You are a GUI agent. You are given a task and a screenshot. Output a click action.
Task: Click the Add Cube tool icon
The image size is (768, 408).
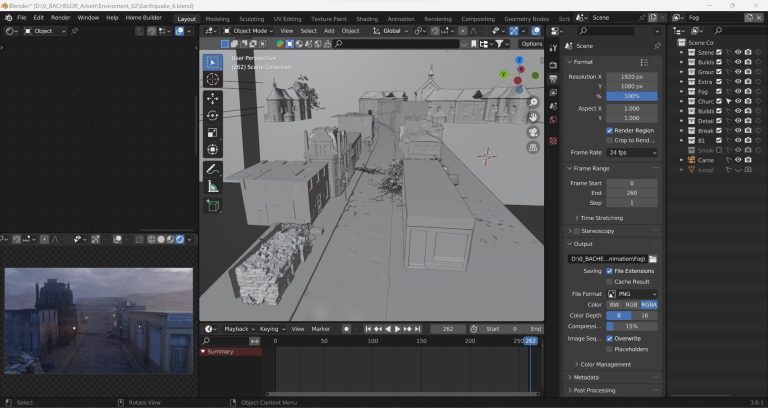pos(212,206)
